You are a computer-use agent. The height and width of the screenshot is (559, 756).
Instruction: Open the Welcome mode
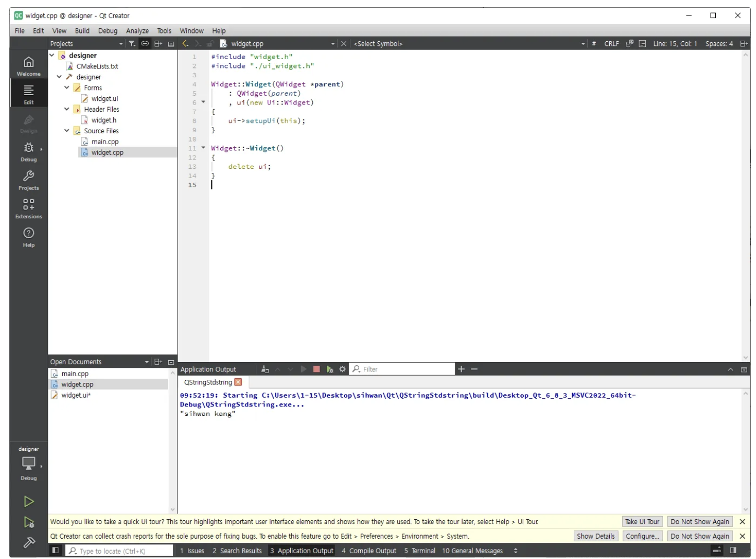[29, 66]
